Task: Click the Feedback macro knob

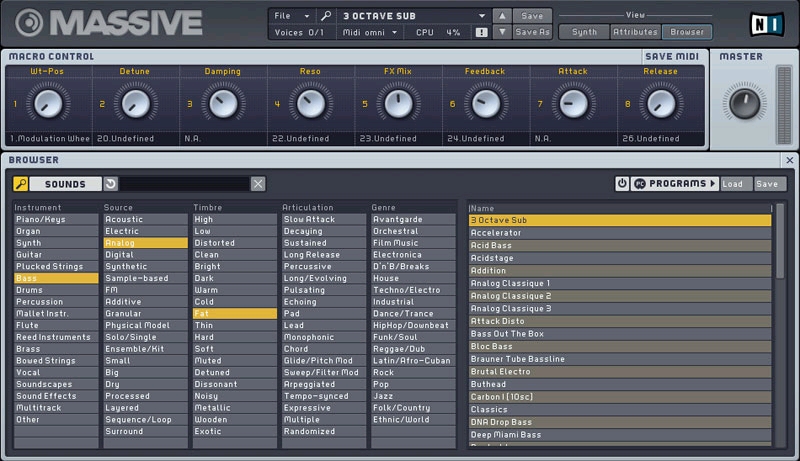Action: 486,104
